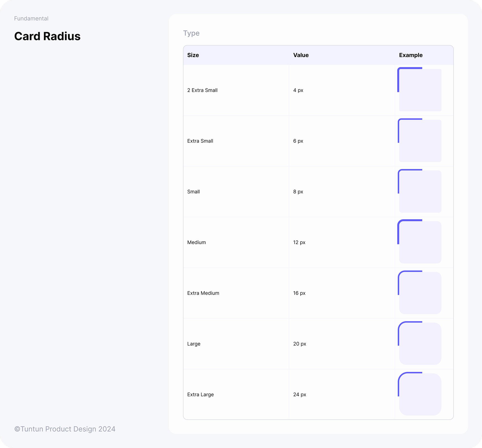Click the Type section heading
Viewport: 482px width, 448px height.
[191, 33]
